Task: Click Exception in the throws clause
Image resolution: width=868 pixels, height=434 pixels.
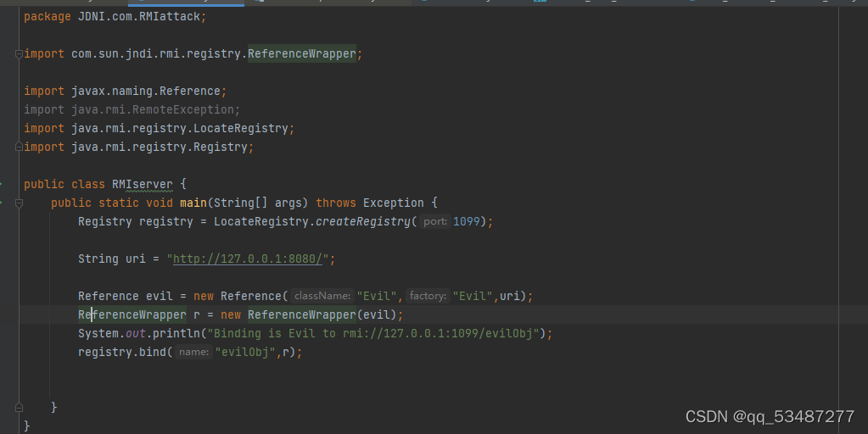Action: click(x=394, y=203)
